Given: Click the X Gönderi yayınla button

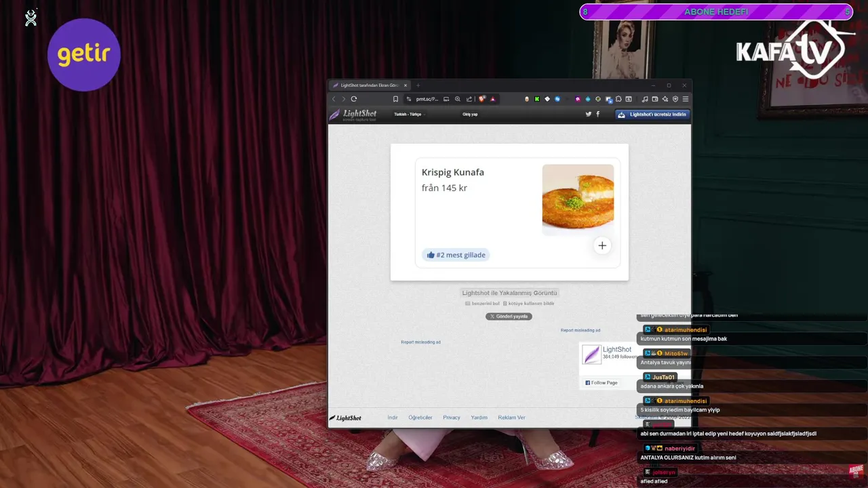Looking at the screenshot, I should (x=509, y=317).
